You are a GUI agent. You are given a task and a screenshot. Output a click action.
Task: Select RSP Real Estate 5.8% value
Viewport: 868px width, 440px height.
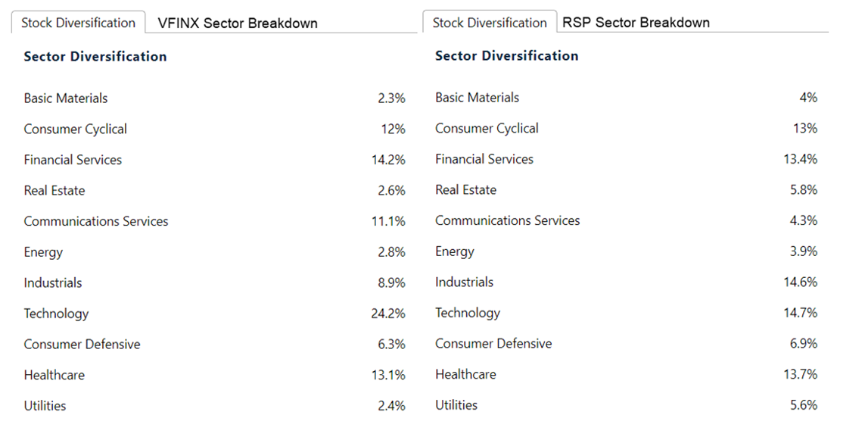(x=803, y=190)
